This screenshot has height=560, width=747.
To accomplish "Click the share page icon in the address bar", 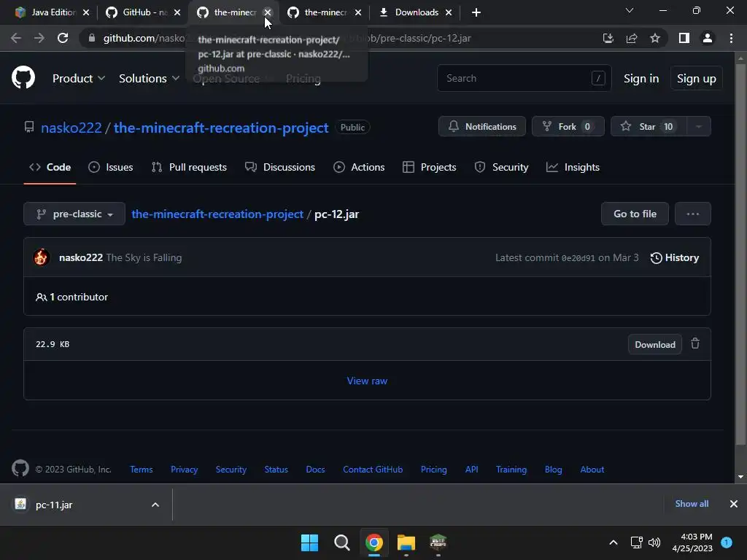I will [x=632, y=38].
